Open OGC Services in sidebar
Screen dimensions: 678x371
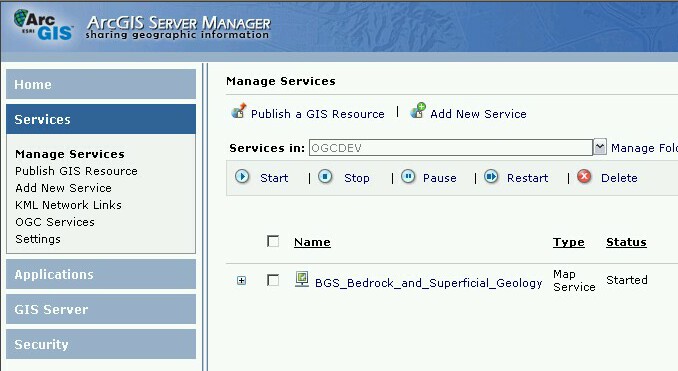point(54,222)
